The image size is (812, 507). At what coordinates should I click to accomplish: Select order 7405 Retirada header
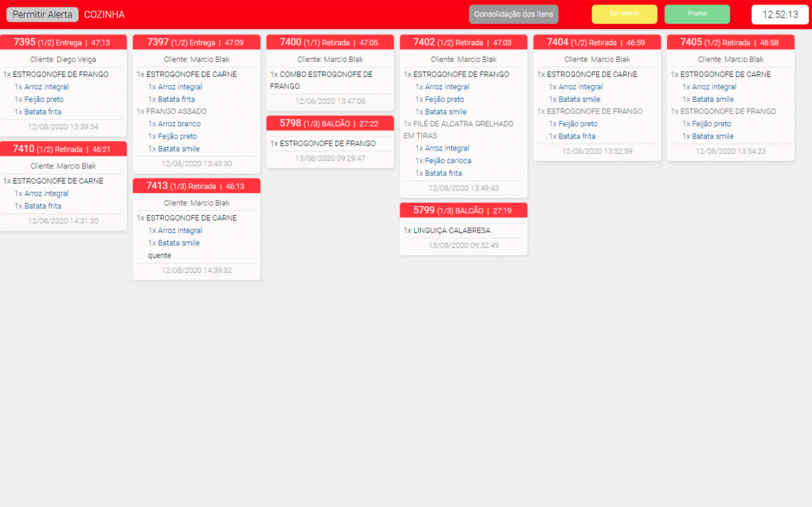tap(730, 42)
